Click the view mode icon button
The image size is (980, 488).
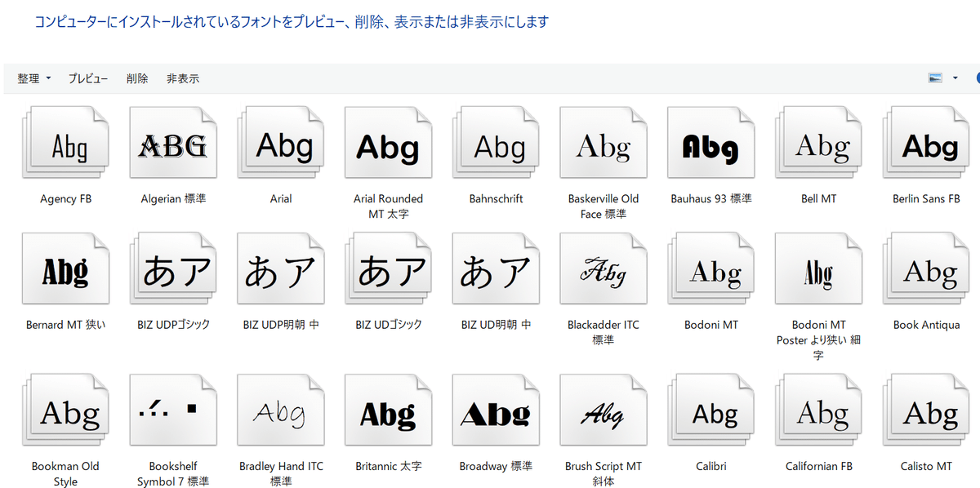[936, 78]
